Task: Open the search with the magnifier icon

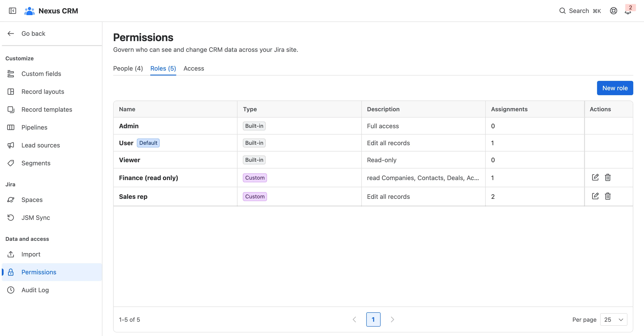Action: coord(563,11)
